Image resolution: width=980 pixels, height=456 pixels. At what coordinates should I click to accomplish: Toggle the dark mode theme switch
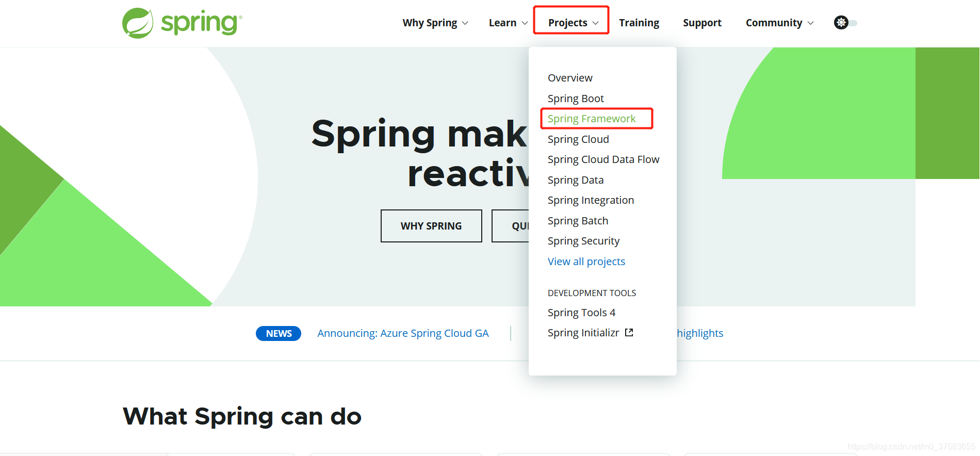pos(845,23)
